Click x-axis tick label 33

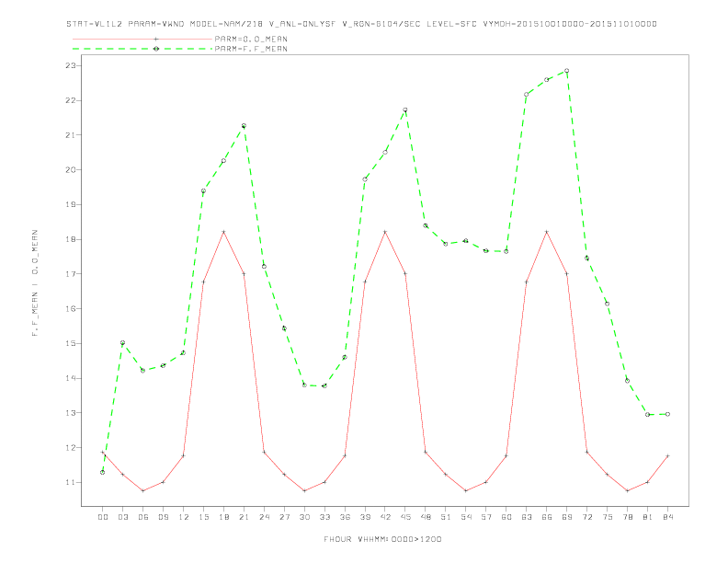point(324,517)
